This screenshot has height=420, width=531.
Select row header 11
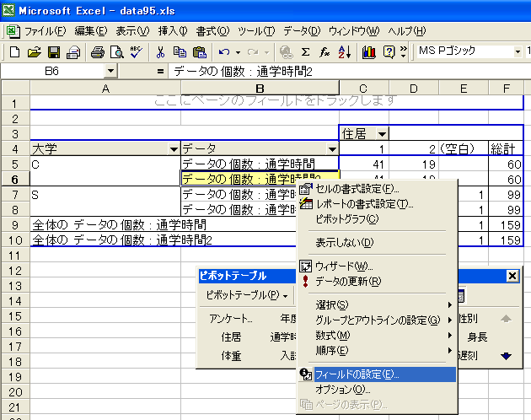click(14, 256)
